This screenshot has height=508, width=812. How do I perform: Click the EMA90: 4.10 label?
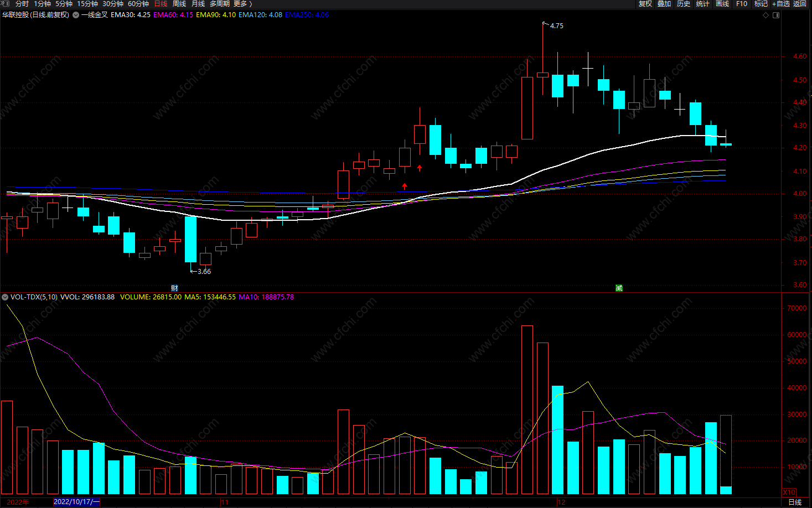(216, 15)
